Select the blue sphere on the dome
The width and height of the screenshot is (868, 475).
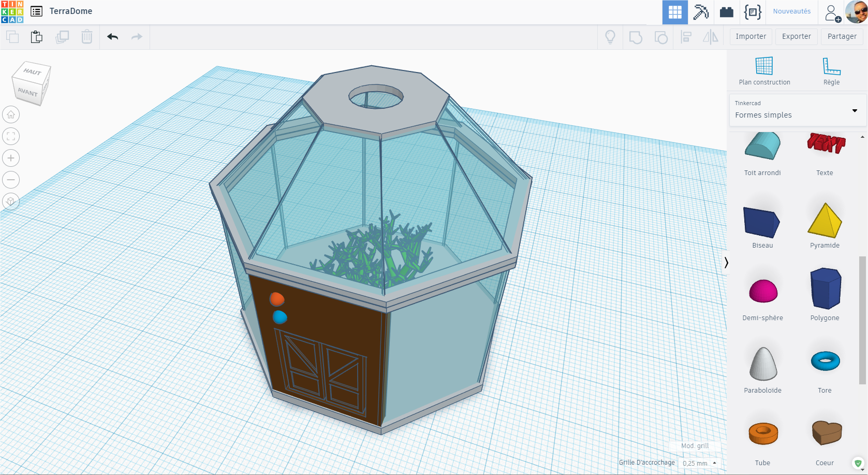[279, 316]
